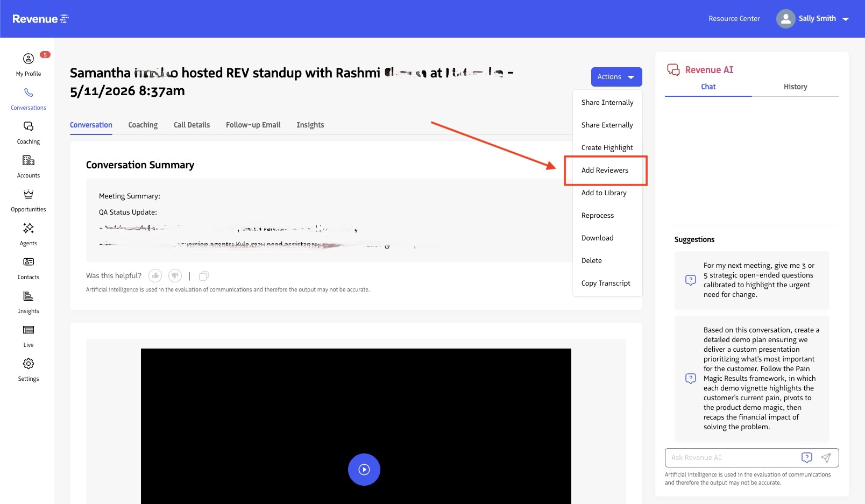Open the Live sidebar icon
Image resolution: width=865 pixels, height=504 pixels.
click(29, 330)
